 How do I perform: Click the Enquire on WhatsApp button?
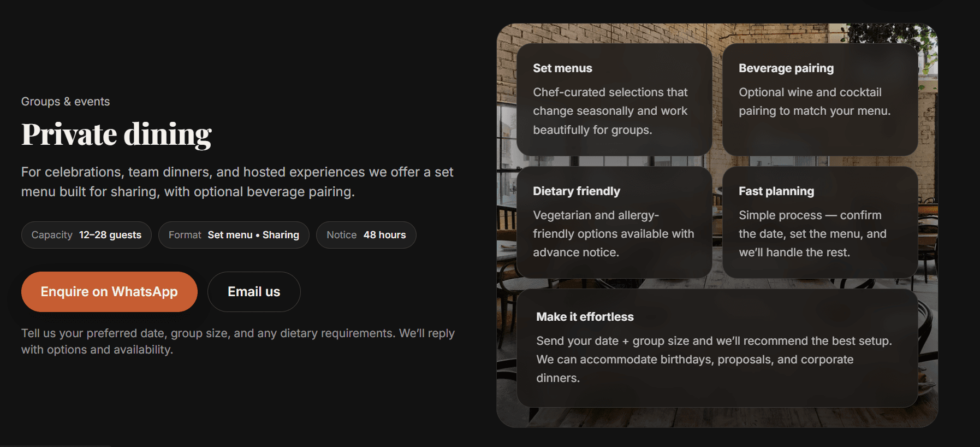tap(109, 292)
